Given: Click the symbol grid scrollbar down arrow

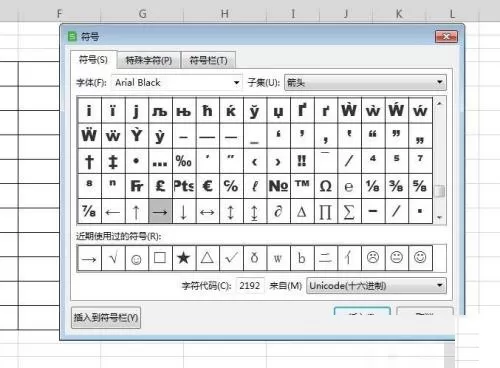Looking at the screenshot, I should tap(440, 217).
